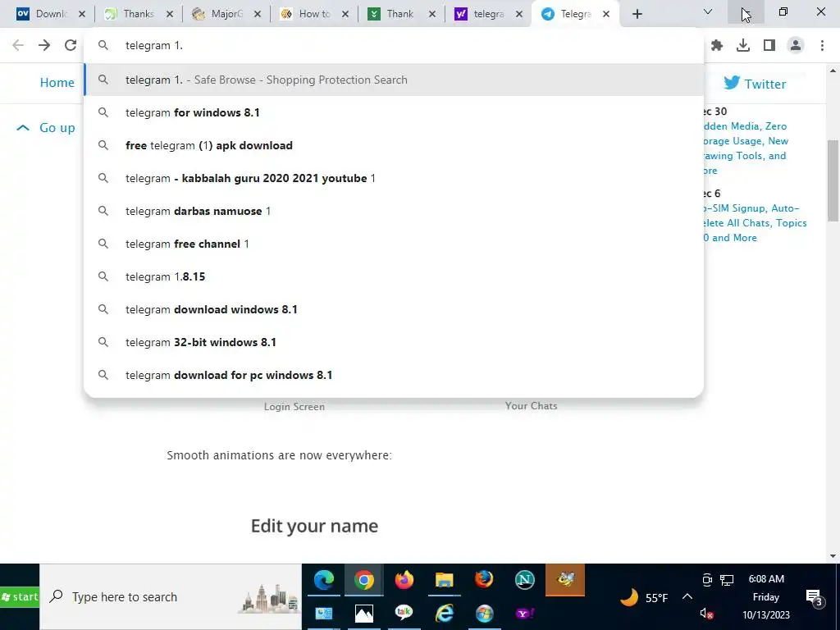Select suggestion telegram 1. Safe Browse
The image size is (840, 630).
pyautogui.click(x=394, y=80)
